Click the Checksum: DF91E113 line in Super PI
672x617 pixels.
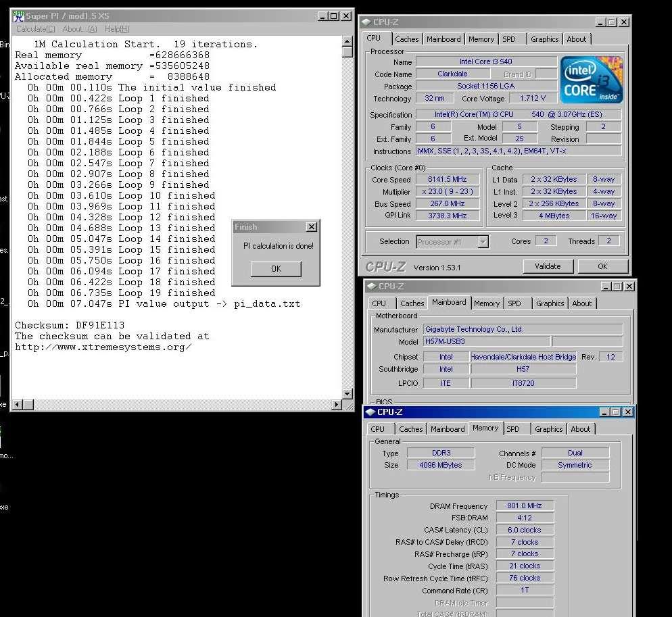[x=70, y=325]
